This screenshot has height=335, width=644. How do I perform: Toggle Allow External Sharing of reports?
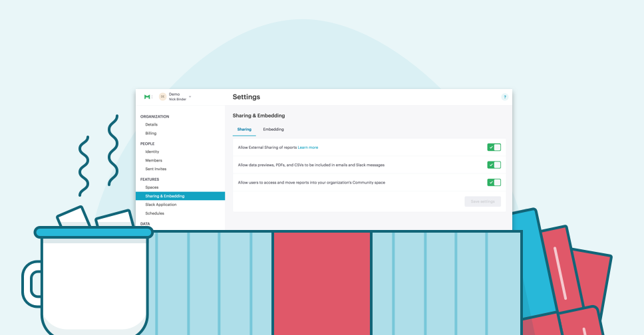point(494,148)
